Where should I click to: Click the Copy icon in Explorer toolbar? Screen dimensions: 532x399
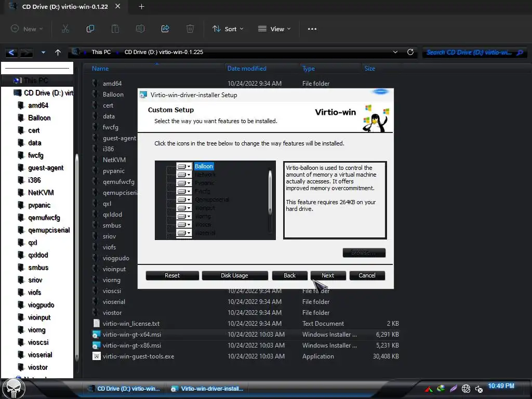(x=90, y=29)
